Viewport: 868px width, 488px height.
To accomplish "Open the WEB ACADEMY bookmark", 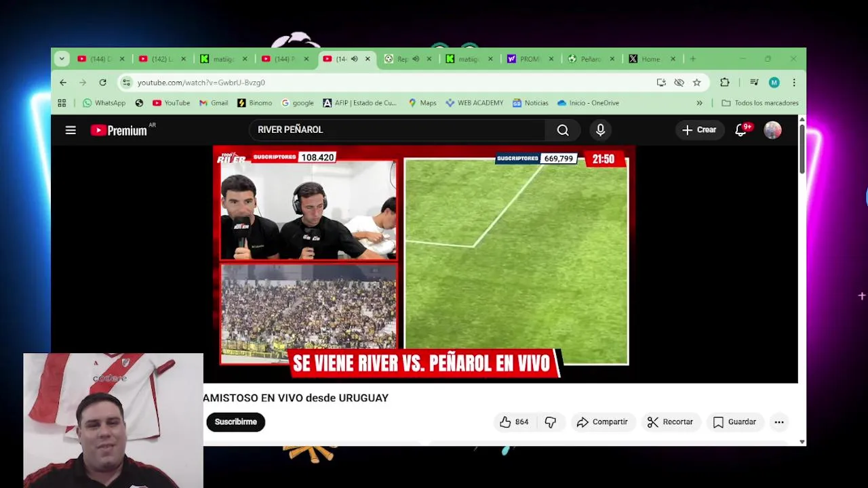I will [x=474, y=103].
